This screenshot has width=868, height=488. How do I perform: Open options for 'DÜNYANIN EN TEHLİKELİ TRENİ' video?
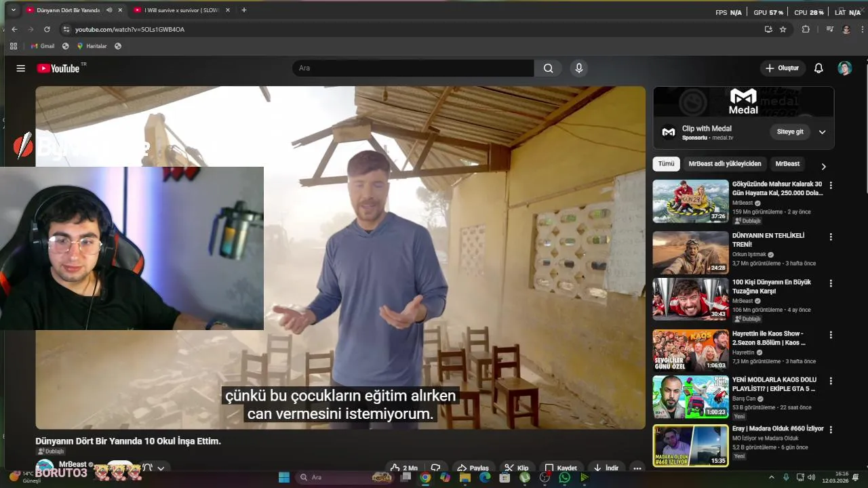pos(831,237)
